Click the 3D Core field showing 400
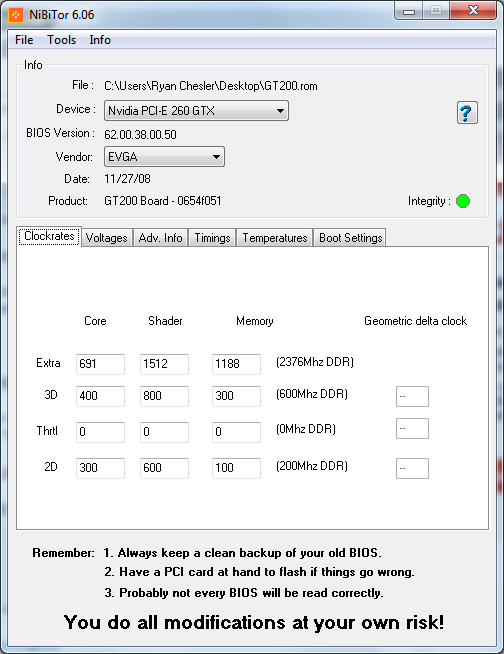Image resolution: width=504 pixels, height=654 pixels. (100, 396)
